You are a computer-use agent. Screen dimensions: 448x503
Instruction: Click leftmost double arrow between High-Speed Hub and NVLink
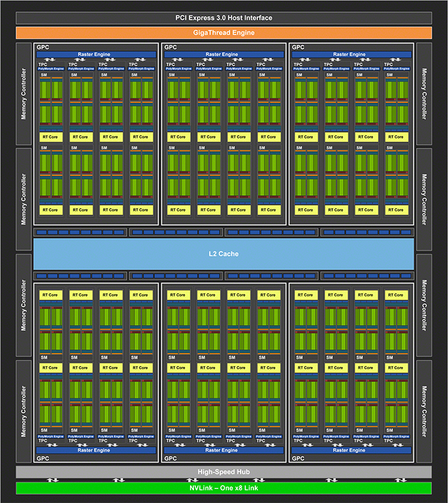coord(52,480)
